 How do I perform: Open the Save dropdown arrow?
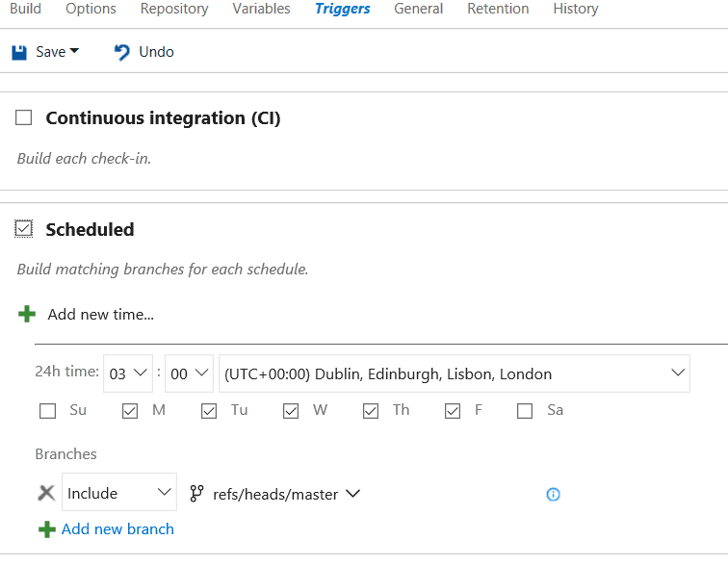click(74, 51)
